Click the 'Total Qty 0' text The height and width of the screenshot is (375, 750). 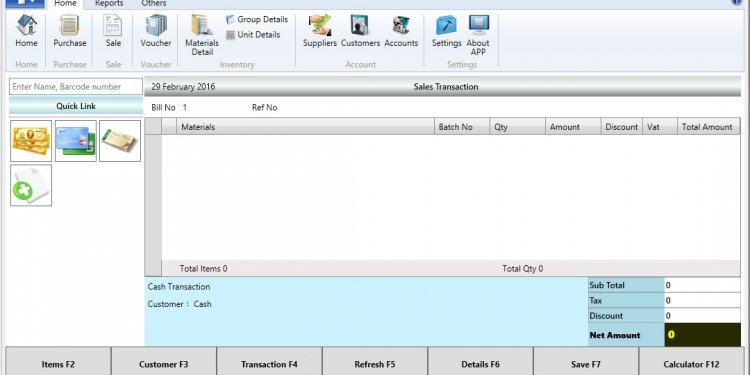pyautogui.click(x=523, y=269)
